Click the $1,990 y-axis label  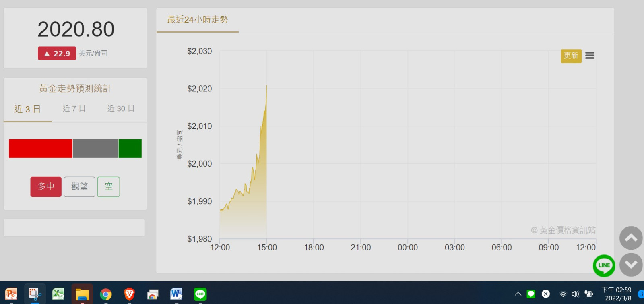(x=199, y=201)
